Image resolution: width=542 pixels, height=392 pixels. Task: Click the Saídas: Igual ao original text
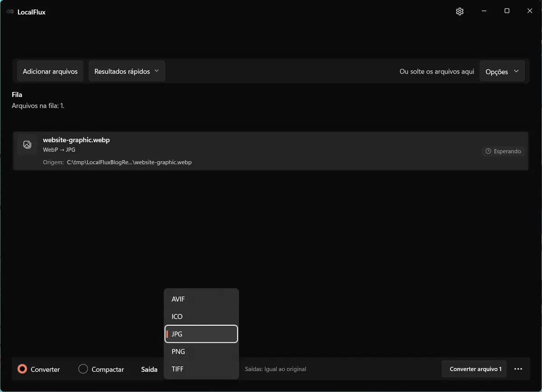276,369
